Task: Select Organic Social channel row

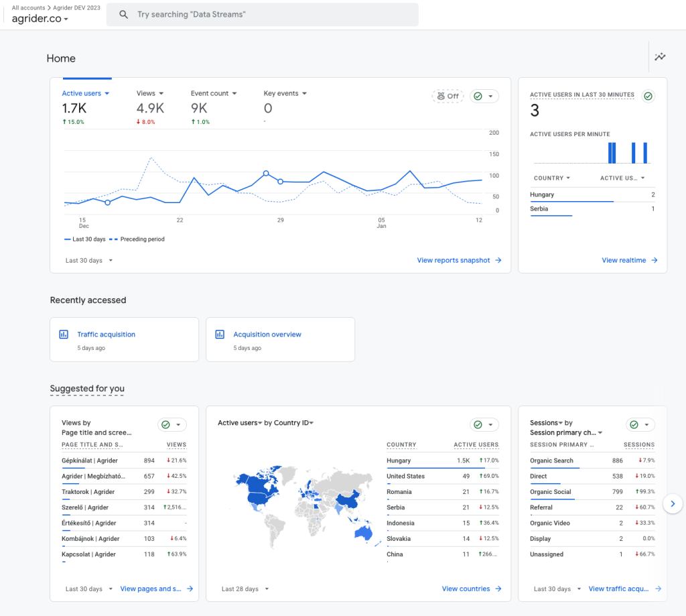Action: click(x=592, y=492)
